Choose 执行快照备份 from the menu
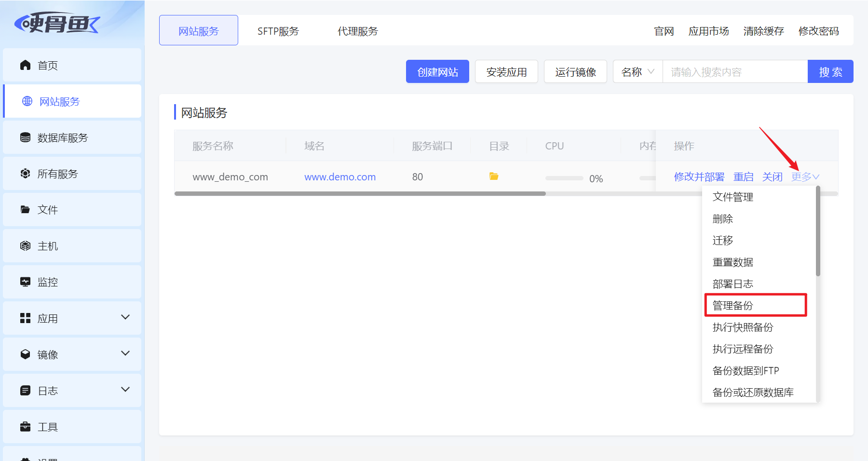Viewport: 868px width, 461px height. pyautogui.click(x=743, y=327)
